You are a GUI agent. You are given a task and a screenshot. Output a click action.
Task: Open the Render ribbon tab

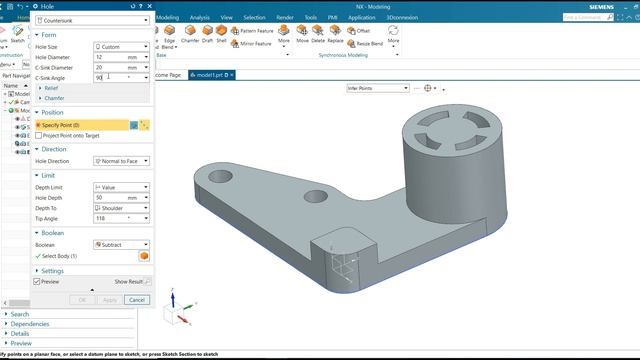coord(285,18)
